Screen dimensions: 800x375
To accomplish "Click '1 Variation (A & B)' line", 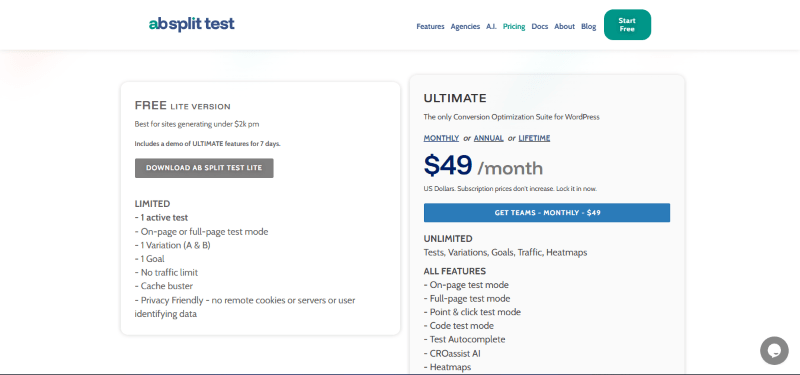I will click(x=172, y=245).
